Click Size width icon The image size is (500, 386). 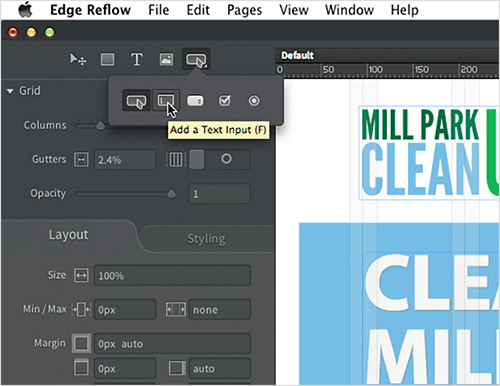(81, 276)
